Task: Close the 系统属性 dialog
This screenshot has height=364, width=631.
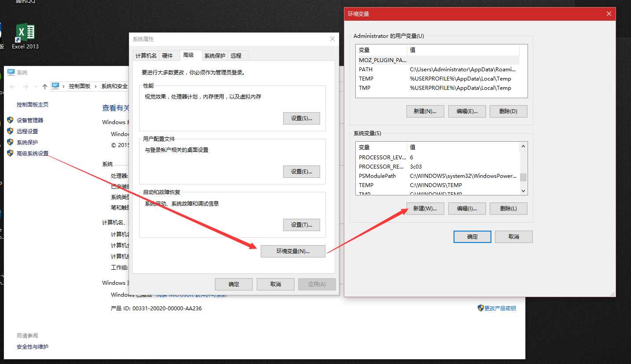Action: [x=332, y=39]
